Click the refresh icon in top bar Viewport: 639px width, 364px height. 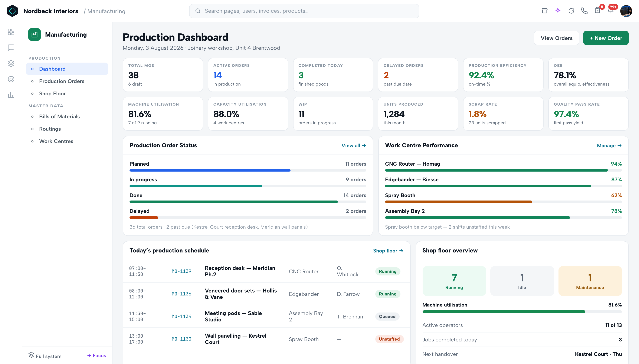point(571,11)
